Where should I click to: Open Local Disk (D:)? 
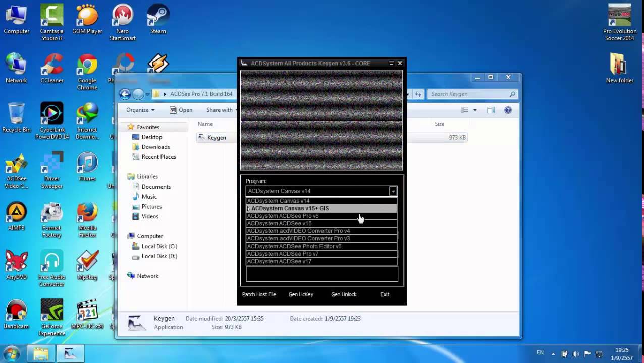click(x=159, y=256)
